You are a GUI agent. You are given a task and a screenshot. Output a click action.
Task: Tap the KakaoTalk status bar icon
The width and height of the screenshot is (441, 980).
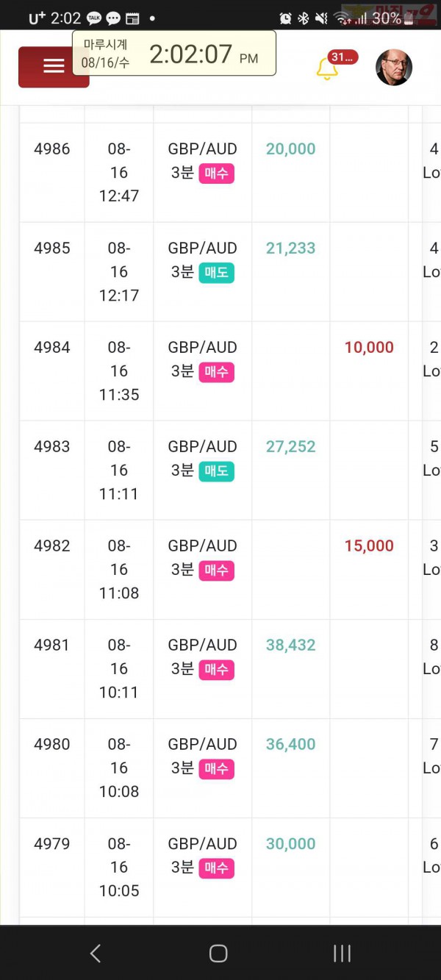coord(94,18)
